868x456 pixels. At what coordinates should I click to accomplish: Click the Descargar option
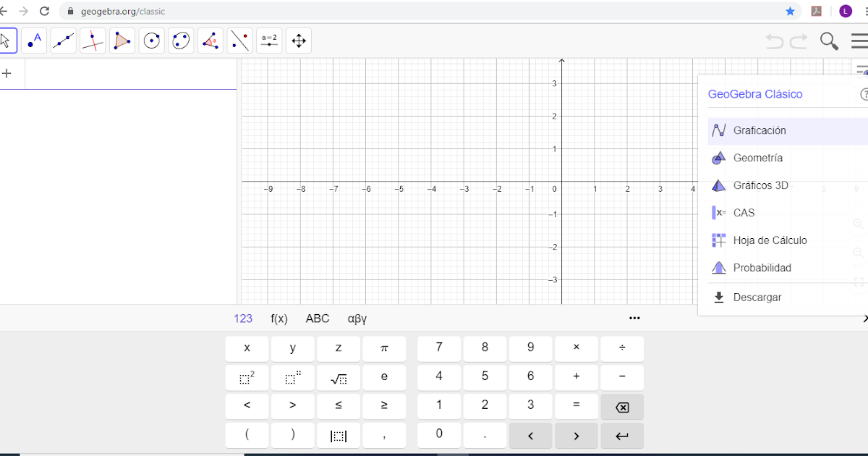click(757, 297)
